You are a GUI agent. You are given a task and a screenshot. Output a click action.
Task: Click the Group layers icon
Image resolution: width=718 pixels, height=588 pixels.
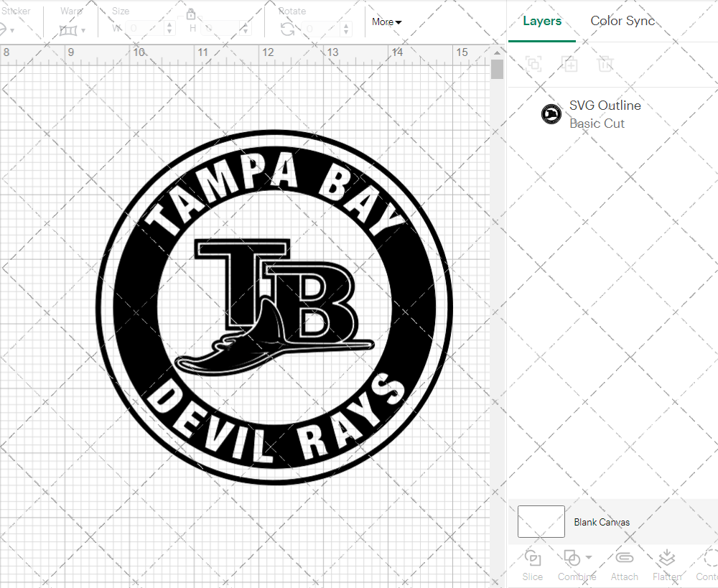coord(533,65)
